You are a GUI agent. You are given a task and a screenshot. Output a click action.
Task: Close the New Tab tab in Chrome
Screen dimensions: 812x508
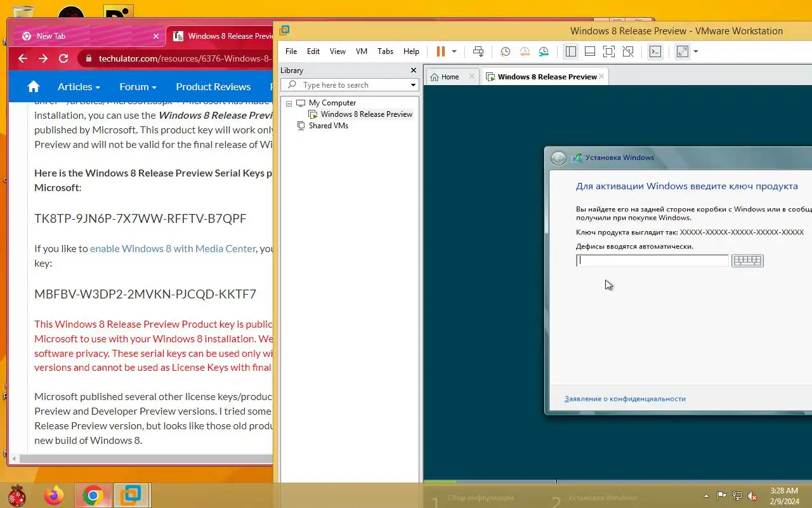(x=156, y=36)
